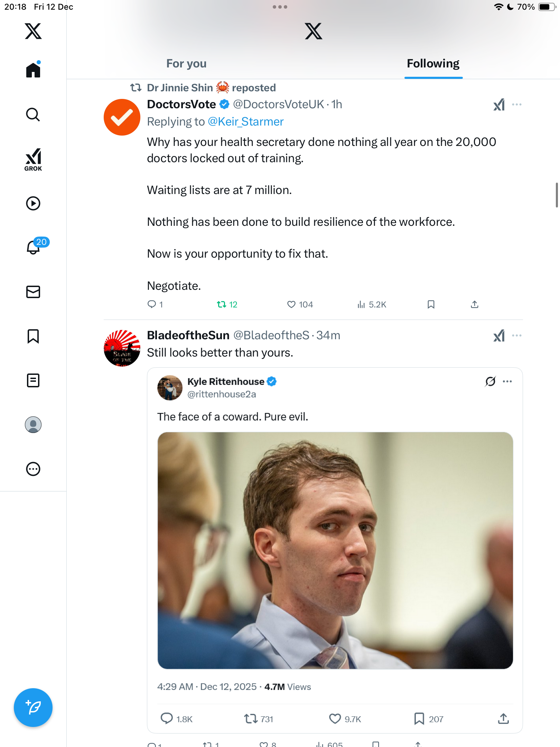
Task: Open more menu on Kyle Rittenhouse quote
Action: (507, 381)
